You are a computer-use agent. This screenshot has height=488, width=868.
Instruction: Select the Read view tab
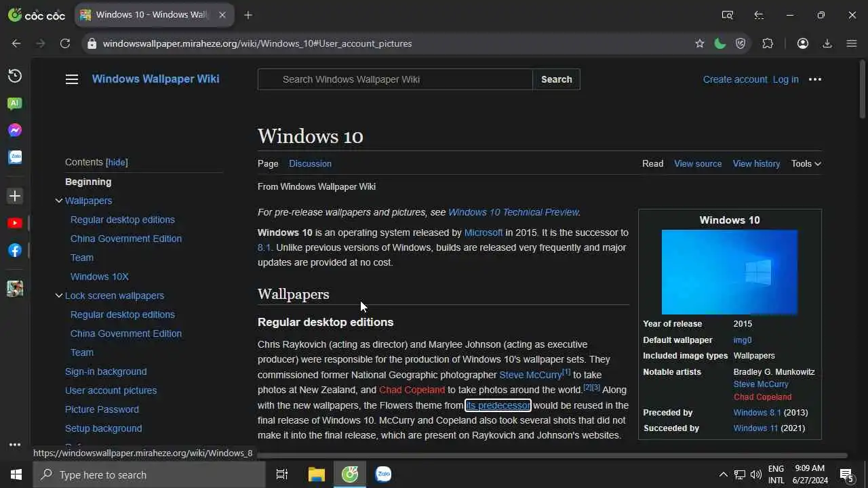tap(653, 163)
